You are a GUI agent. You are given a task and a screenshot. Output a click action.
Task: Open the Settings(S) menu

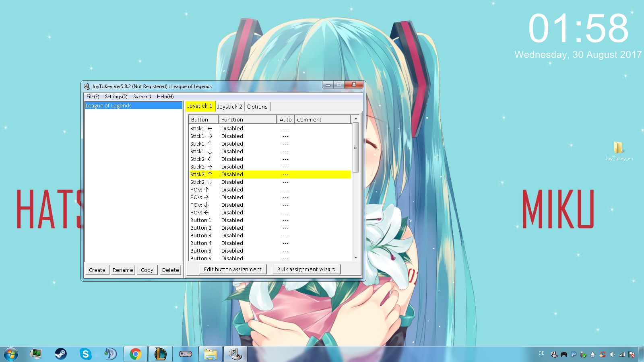tap(116, 97)
